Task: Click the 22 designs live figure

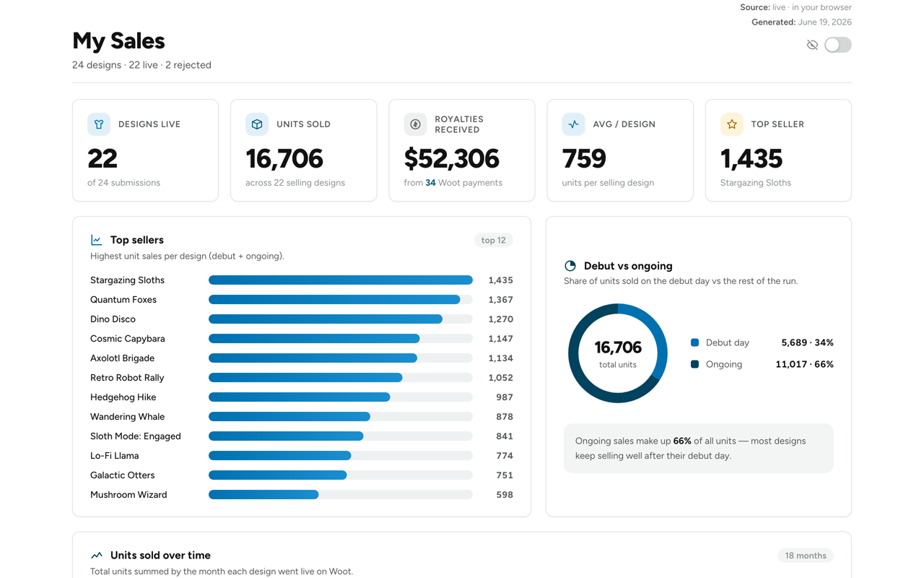Action: [x=103, y=158]
